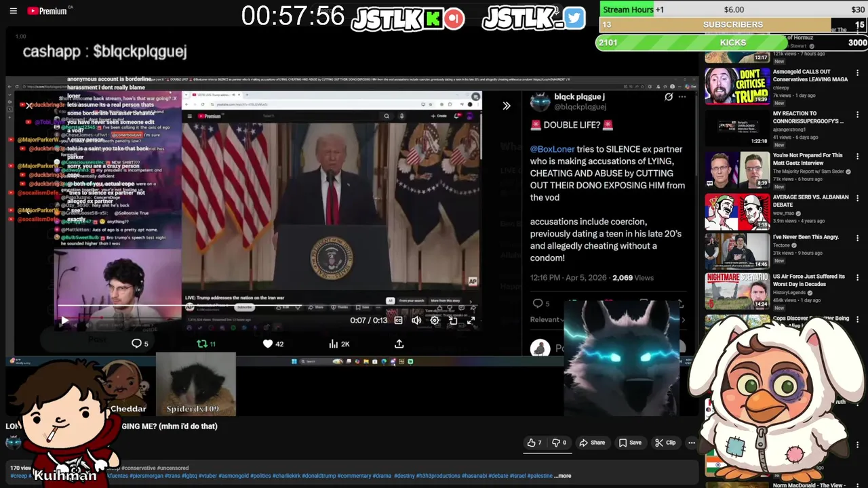Click the voice search mic in inner browser
This screenshot has height=488, width=868.
401,116
